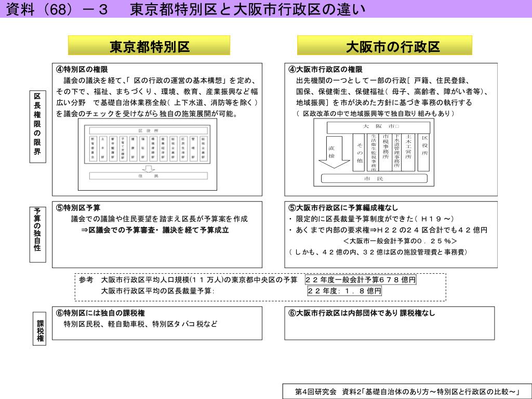Select '区役所' column in the Osaka diagram

(x=424, y=152)
